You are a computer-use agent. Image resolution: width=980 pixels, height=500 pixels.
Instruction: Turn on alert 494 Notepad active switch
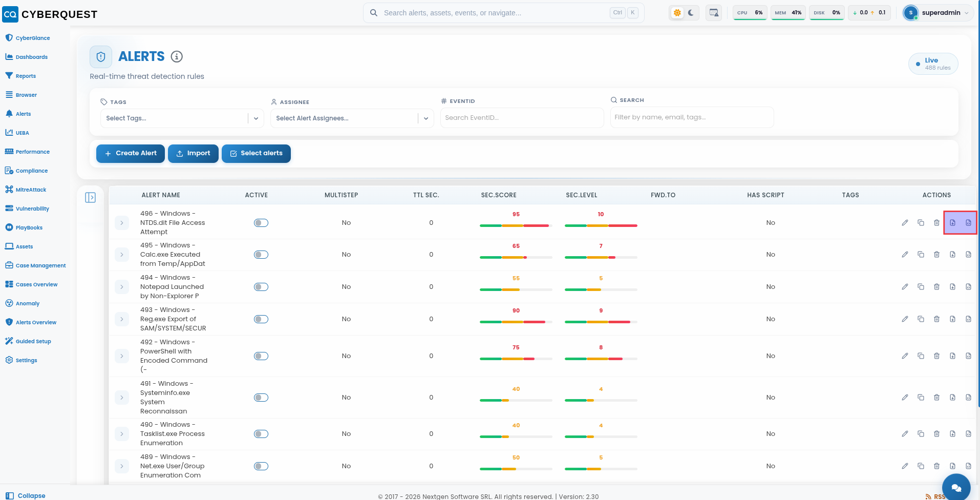point(261,287)
